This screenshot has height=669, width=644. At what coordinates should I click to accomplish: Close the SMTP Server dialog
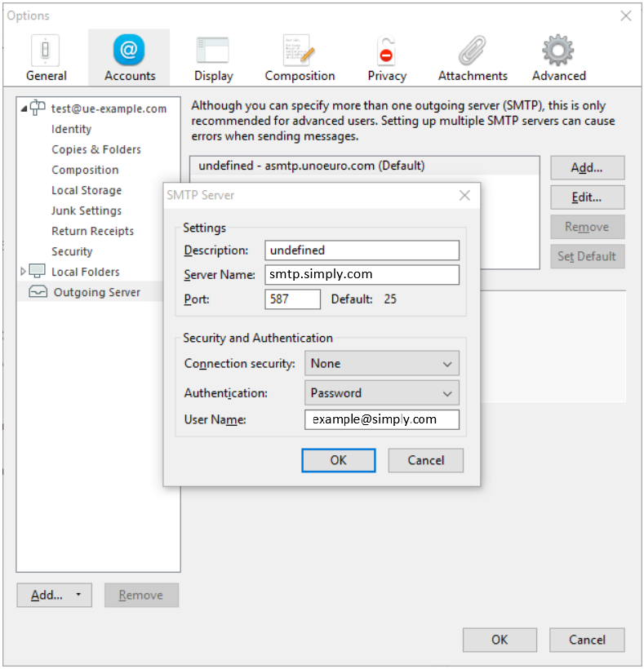(x=464, y=195)
